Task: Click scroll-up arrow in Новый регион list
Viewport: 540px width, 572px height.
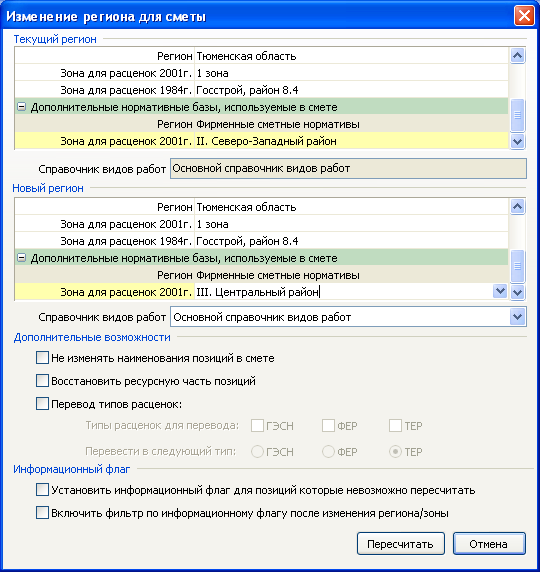Action: pyautogui.click(x=517, y=207)
